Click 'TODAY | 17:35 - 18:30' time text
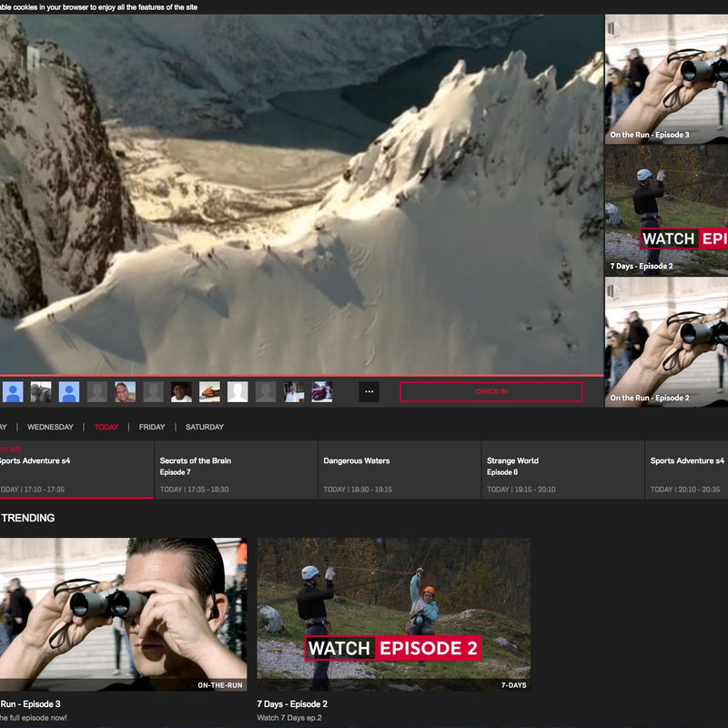This screenshot has width=728, height=728. 194,490
